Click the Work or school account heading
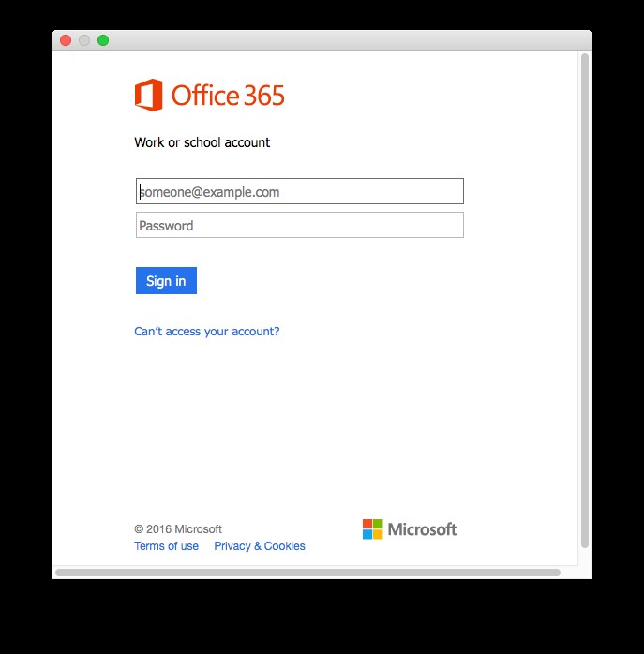Image resolution: width=644 pixels, height=654 pixels. point(202,142)
